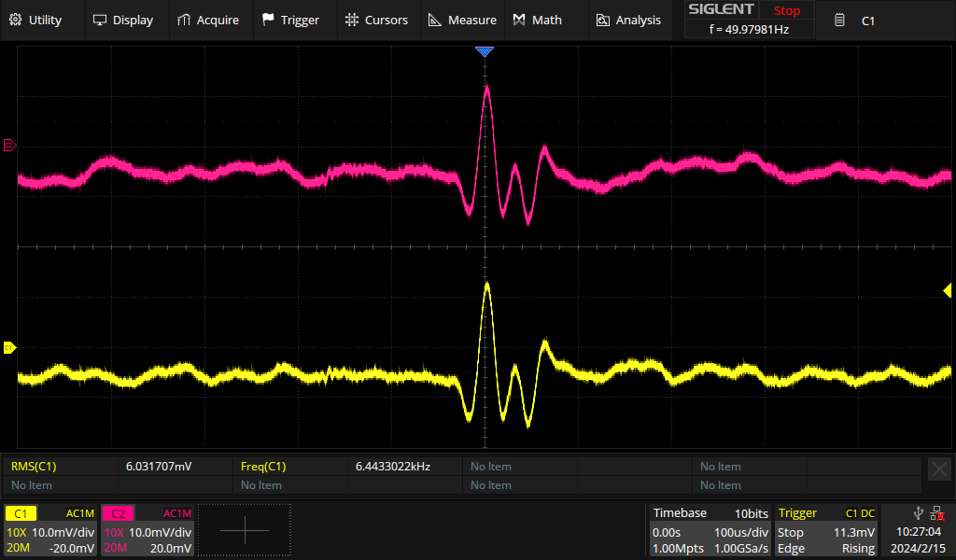Click the C2 offset value 20.0mV
Image resolution: width=956 pixels, height=560 pixels.
tap(171, 549)
